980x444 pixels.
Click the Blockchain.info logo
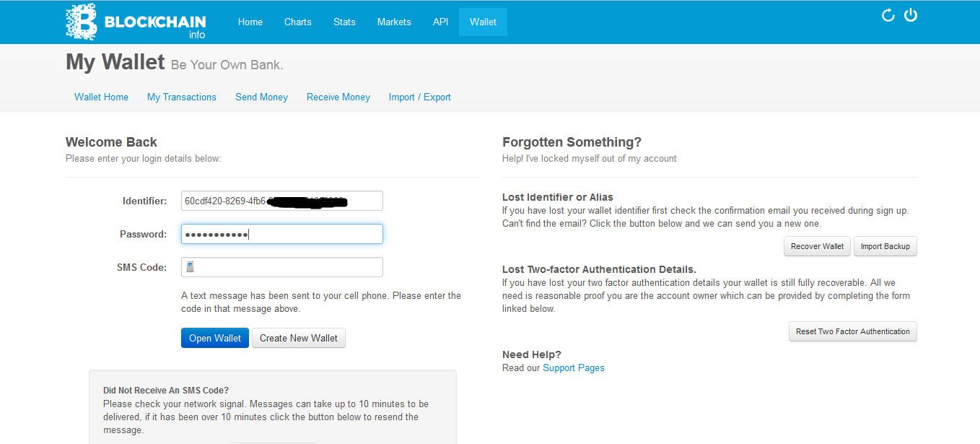(x=136, y=22)
